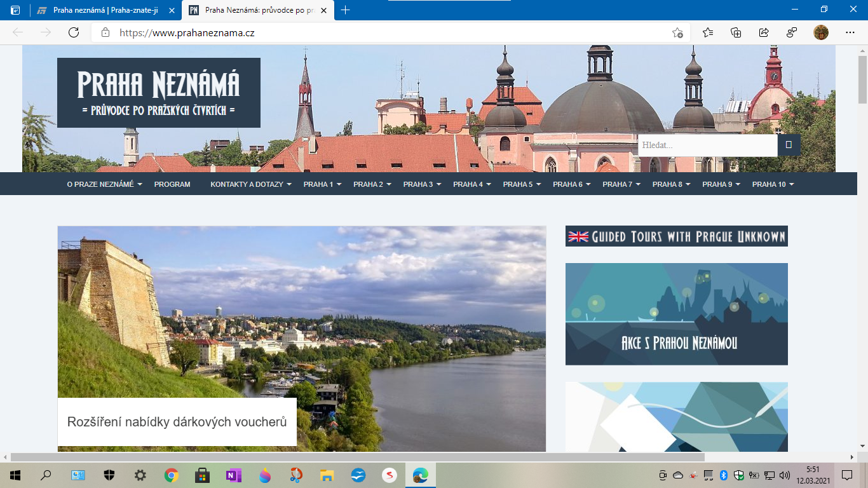Close the Praha-znate-ji tab
This screenshot has width=868, height=488.
(172, 10)
